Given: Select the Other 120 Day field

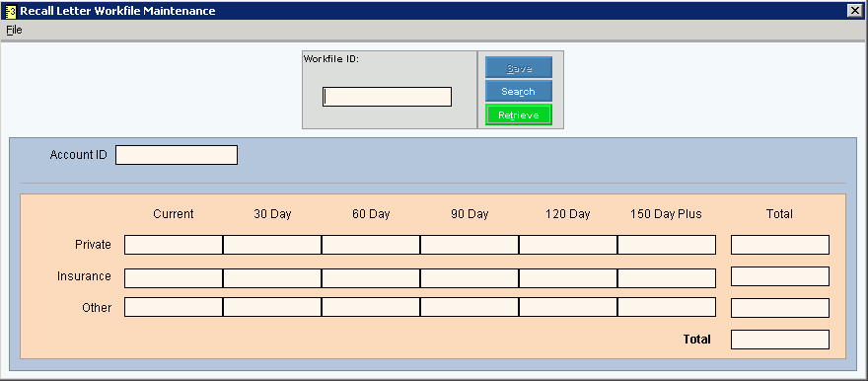Looking at the screenshot, I should [567, 307].
